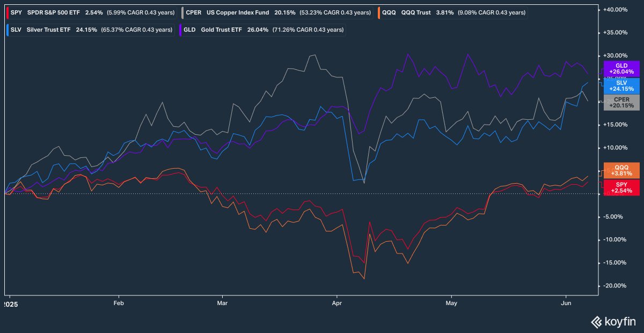Image resolution: width=644 pixels, height=333 pixels.
Task: Click the +30.00% axis value
Action: pyautogui.click(x=616, y=56)
